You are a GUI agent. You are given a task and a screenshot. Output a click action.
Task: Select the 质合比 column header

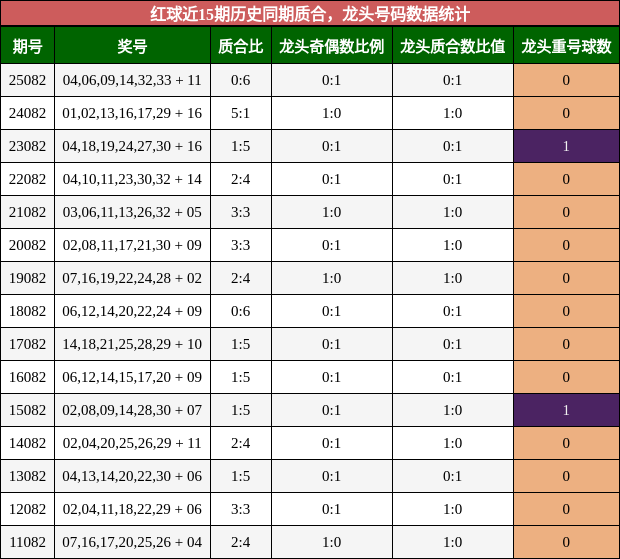click(x=241, y=45)
